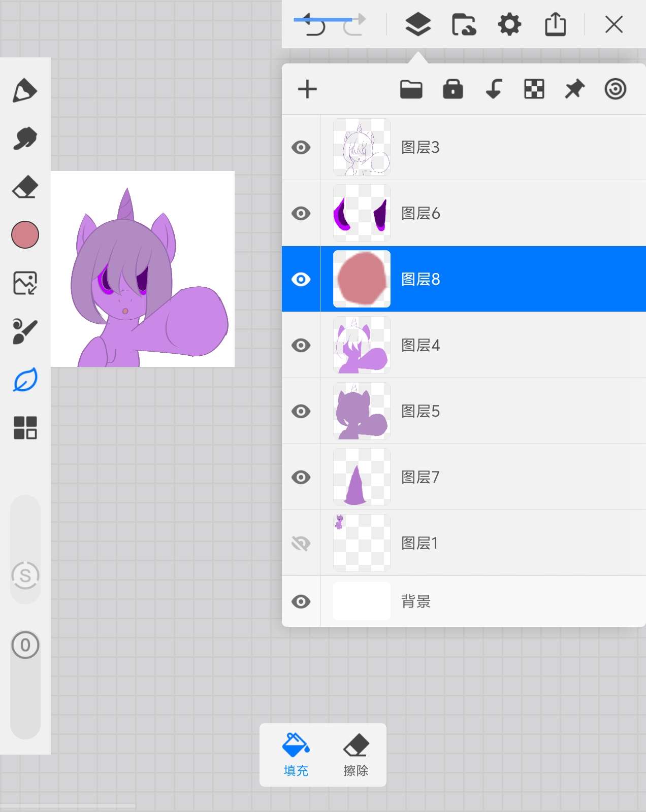This screenshot has height=812, width=646.
Task: Open the layer target circle option
Action: pyautogui.click(x=615, y=89)
